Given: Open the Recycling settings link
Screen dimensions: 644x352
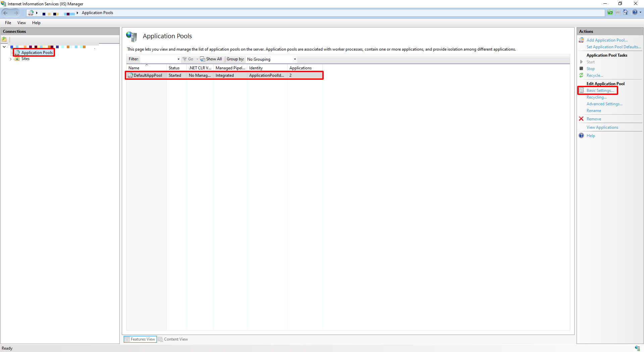Looking at the screenshot, I should 596,97.
